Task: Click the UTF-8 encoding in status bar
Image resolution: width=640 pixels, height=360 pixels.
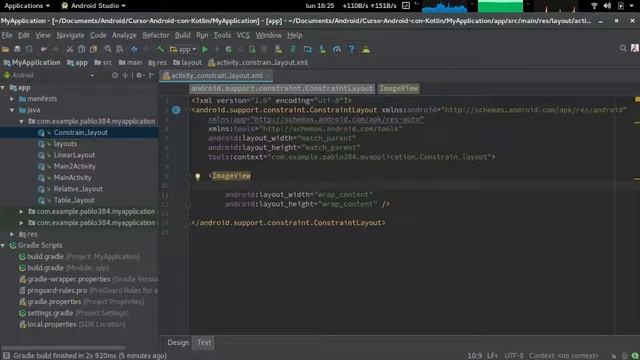Action: pos(514,356)
